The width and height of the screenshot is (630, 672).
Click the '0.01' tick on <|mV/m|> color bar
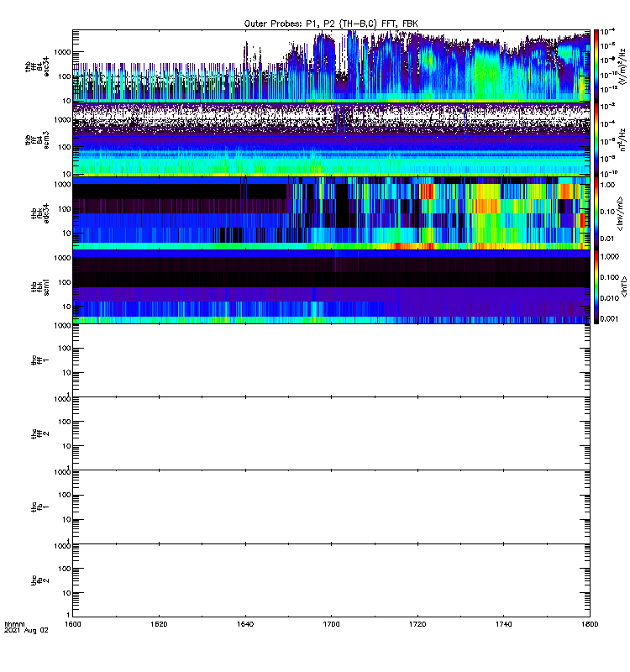click(607, 239)
